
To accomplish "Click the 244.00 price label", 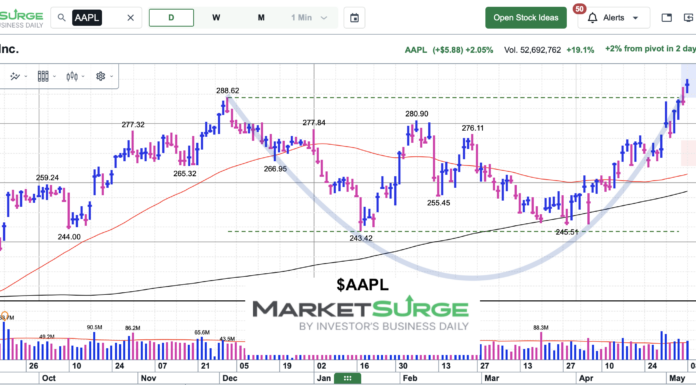I will (69, 237).
